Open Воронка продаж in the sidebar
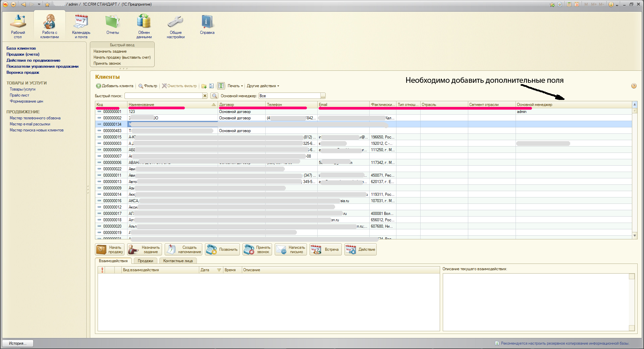Viewport: 644px width, 349px height. 23,72
